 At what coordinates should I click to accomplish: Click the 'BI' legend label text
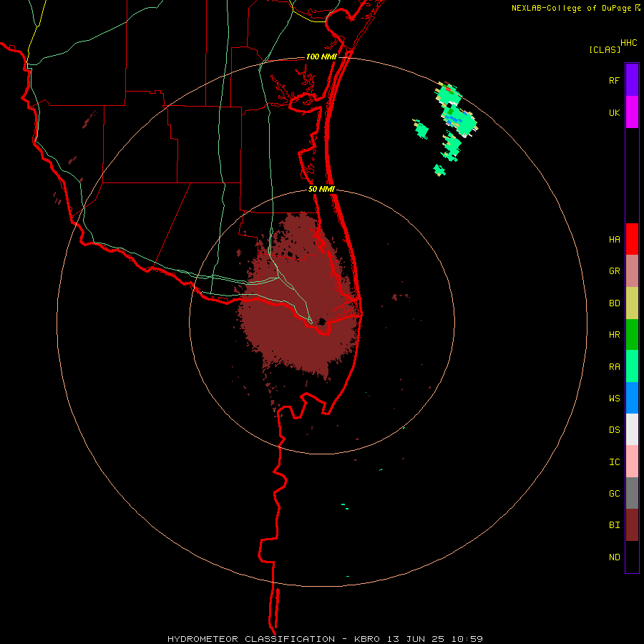[x=614, y=525]
